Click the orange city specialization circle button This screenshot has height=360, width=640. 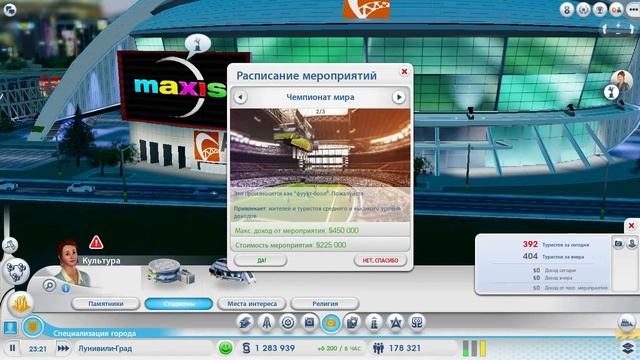(x=33, y=327)
